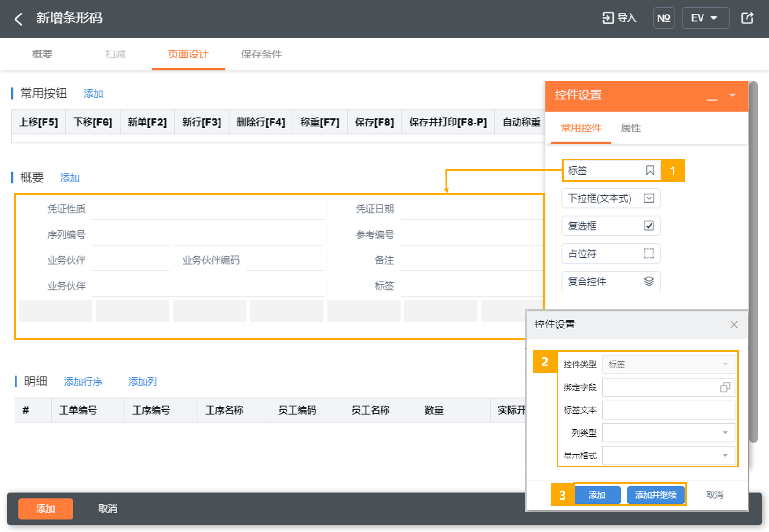Screen dimensions: 769x532
Task: Click 添加 link next to 概要 section
Action: tap(70, 178)
